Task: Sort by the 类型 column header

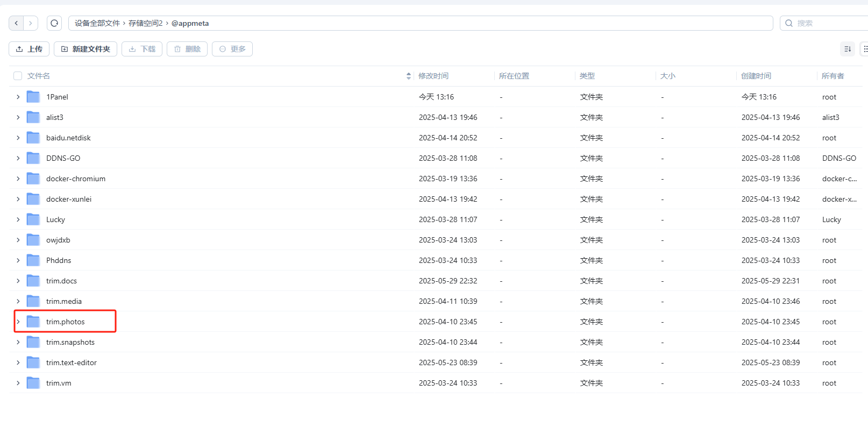Action: tap(587, 76)
